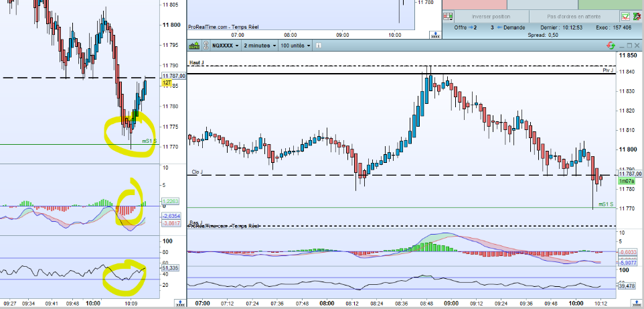Click the Piv J pivot label
Image resolution: width=644 pixels, height=309 pixels.
tap(609, 70)
